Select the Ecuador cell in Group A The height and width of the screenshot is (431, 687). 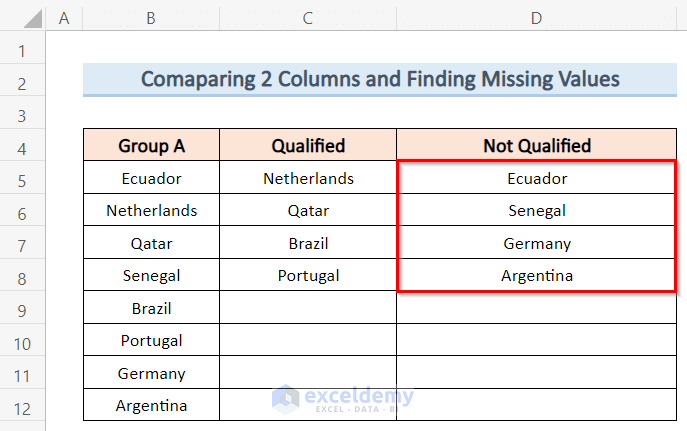pyautogui.click(x=151, y=179)
